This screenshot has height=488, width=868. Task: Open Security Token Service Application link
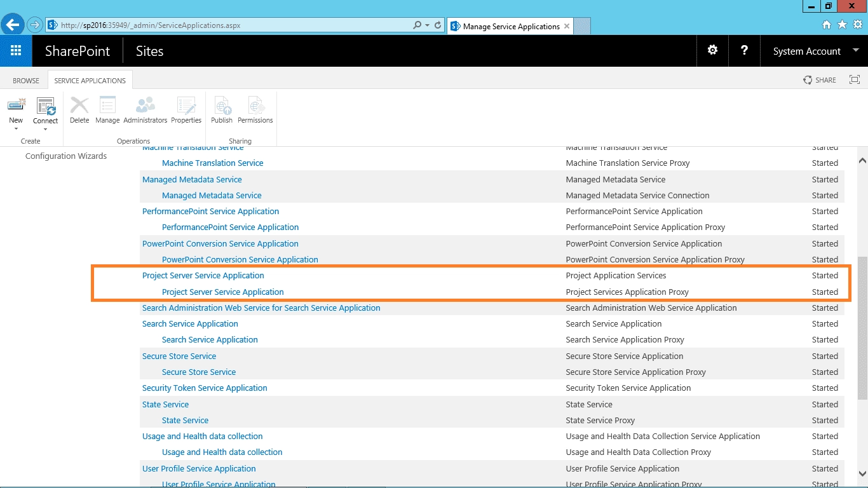click(x=205, y=388)
